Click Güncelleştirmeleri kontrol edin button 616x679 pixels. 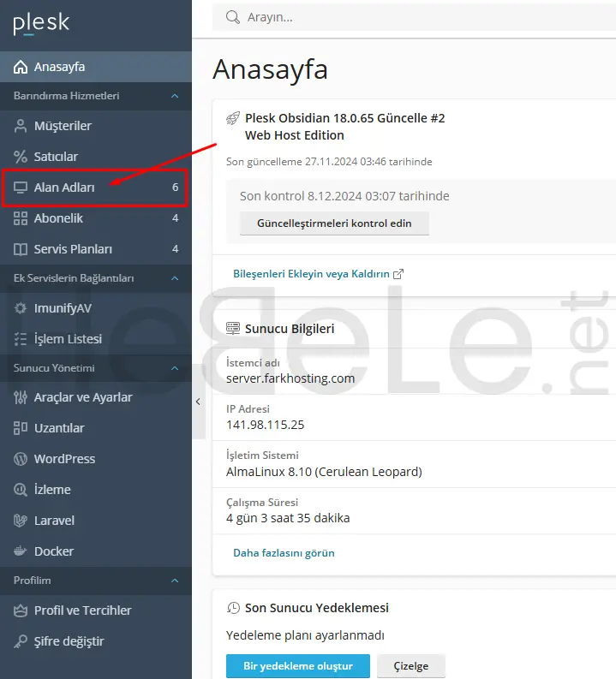coord(334,223)
